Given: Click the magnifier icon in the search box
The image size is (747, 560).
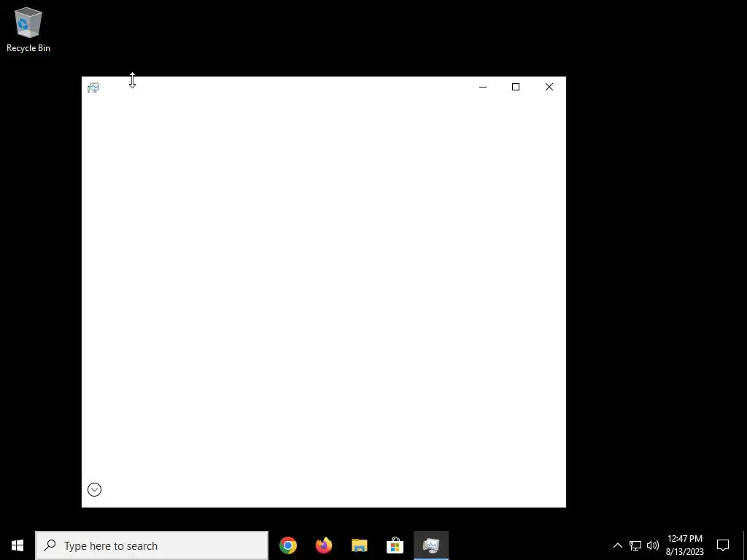Looking at the screenshot, I should [x=50, y=545].
